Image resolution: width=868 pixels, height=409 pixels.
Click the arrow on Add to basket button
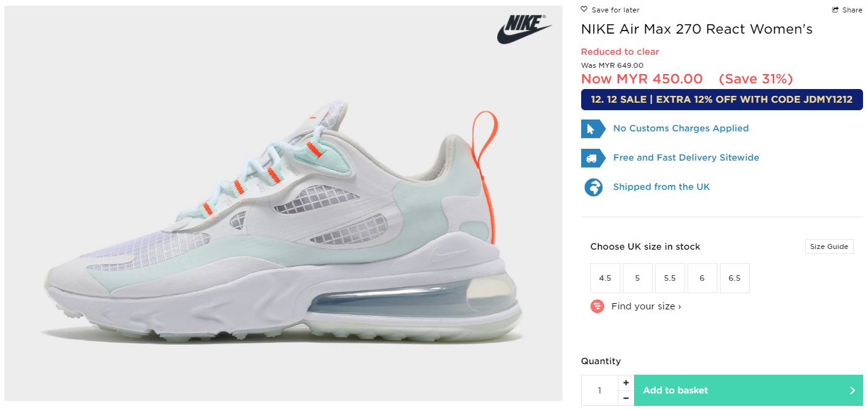pos(852,390)
